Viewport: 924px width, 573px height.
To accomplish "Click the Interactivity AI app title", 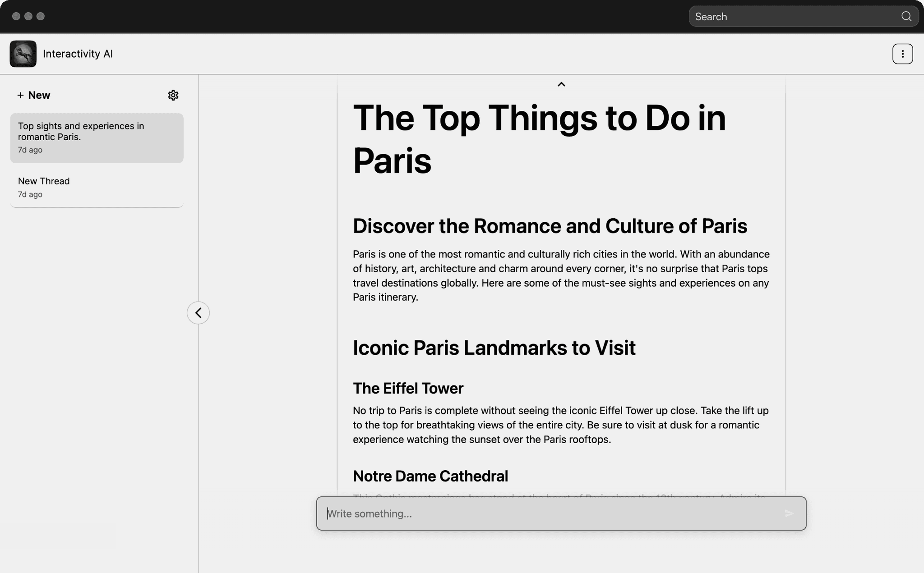I will [78, 54].
